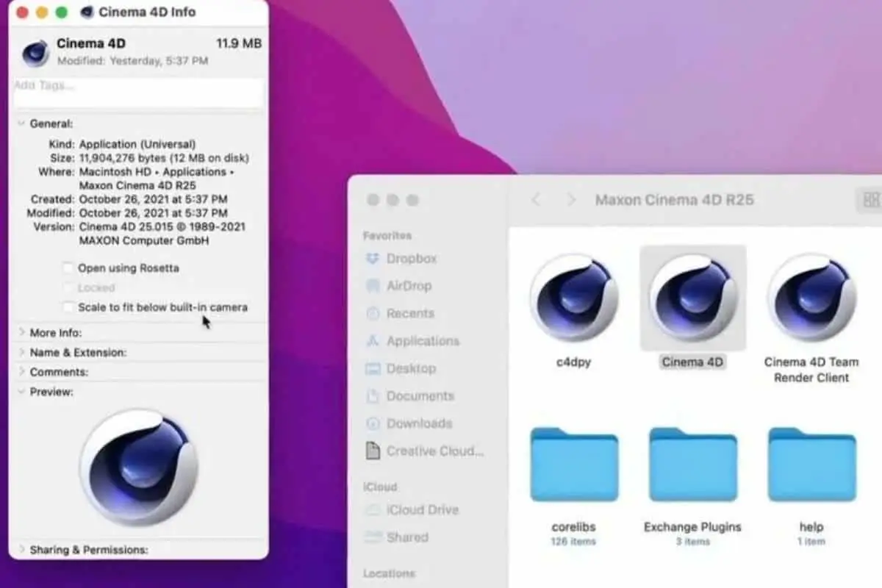Toggle the Locked checkbox

(68, 288)
